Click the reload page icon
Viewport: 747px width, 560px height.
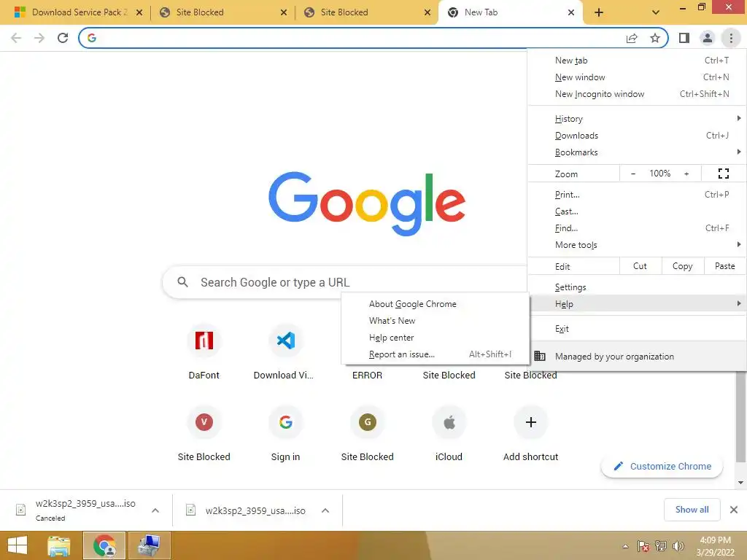click(63, 38)
